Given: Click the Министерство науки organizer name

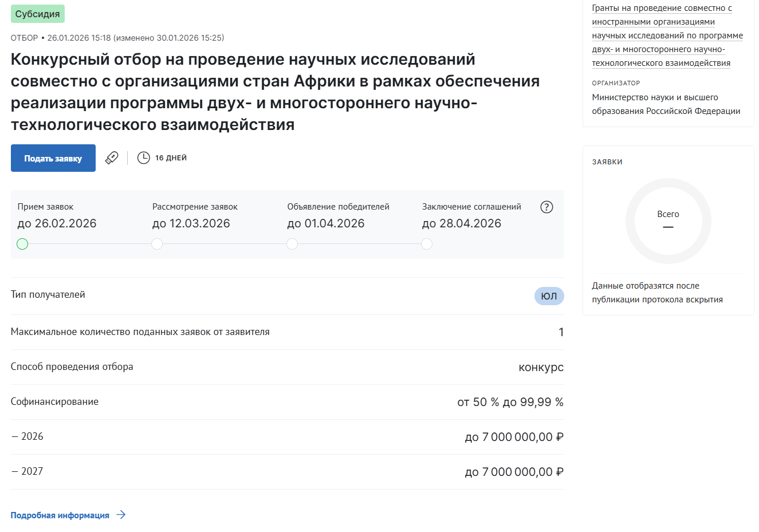Looking at the screenshot, I should point(666,104).
